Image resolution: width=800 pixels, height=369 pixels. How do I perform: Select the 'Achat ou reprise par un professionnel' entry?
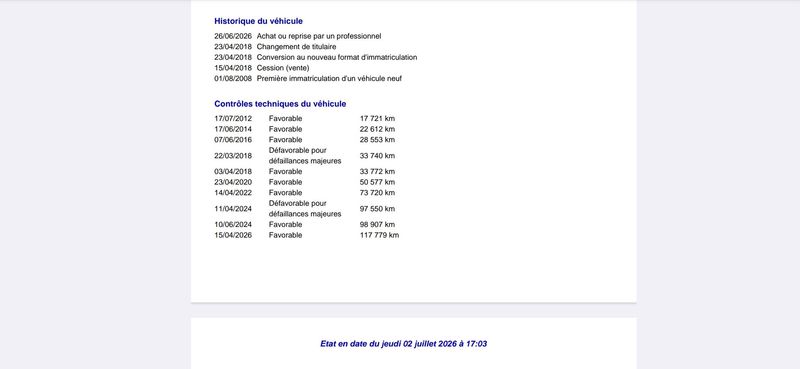[319, 36]
